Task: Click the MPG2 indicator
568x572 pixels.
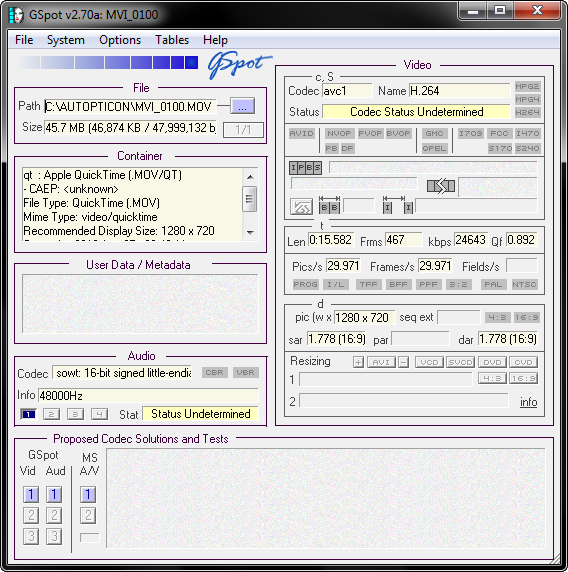Action: point(527,86)
